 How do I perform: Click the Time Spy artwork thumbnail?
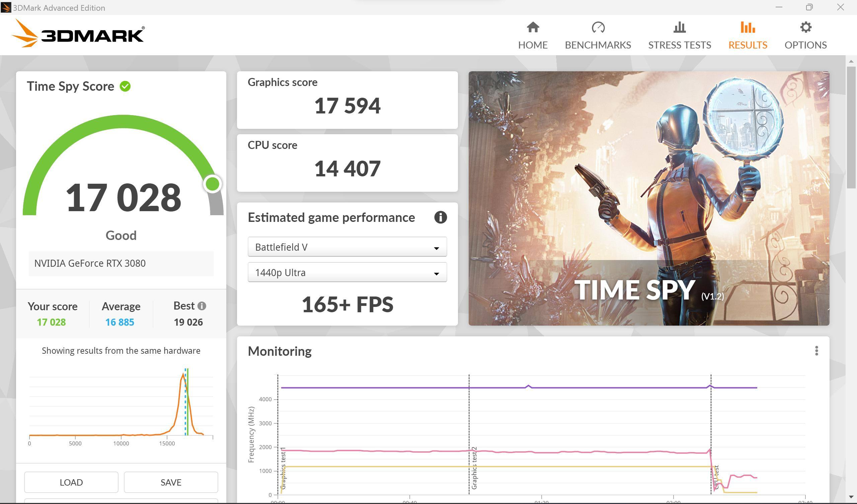tap(648, 198)
